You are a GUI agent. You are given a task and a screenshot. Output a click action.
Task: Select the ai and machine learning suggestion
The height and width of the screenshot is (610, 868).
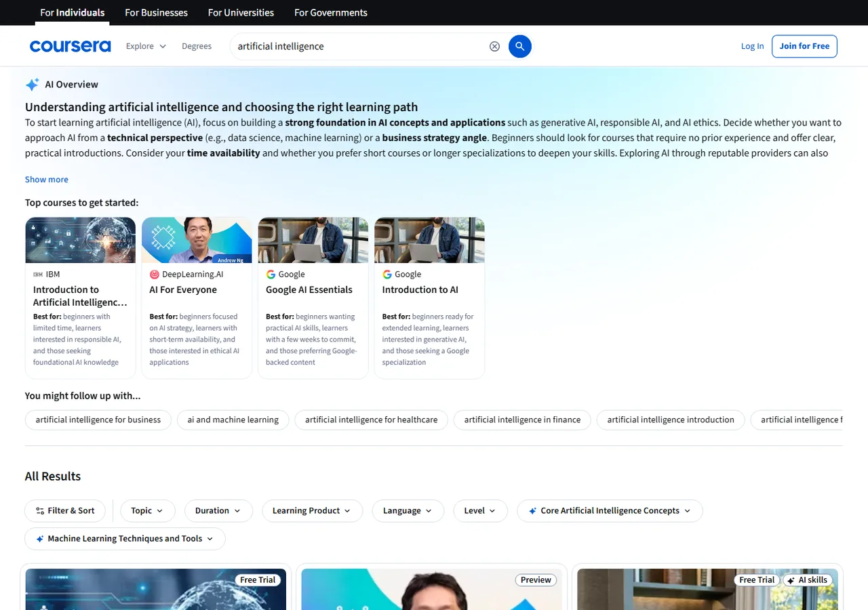[x=233, y=420]
